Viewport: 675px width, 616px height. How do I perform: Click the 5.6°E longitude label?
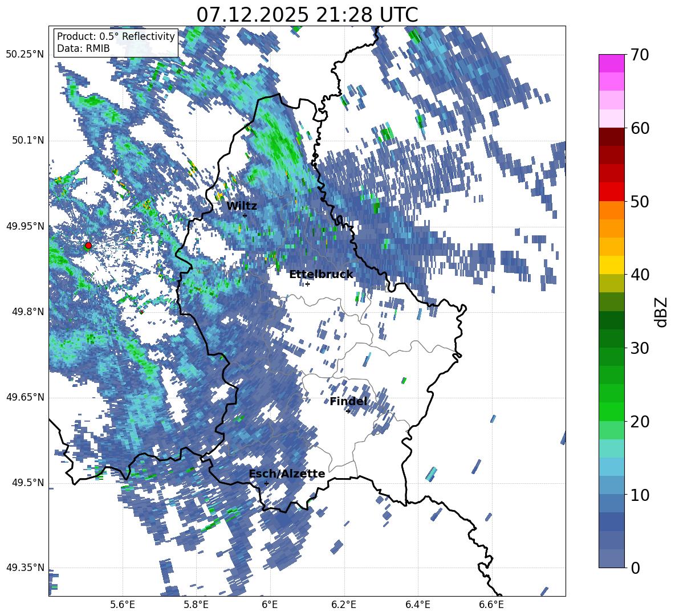(x=123, y=605)
